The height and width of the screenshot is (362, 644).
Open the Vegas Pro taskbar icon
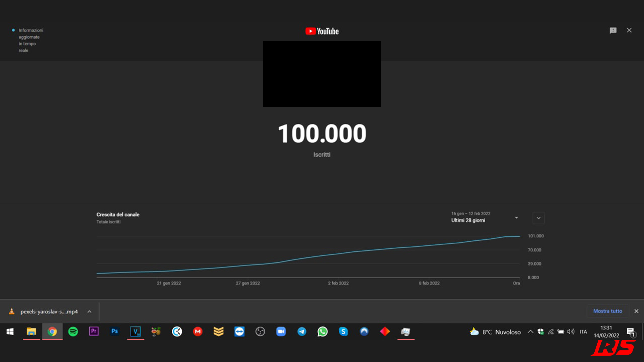136,331
